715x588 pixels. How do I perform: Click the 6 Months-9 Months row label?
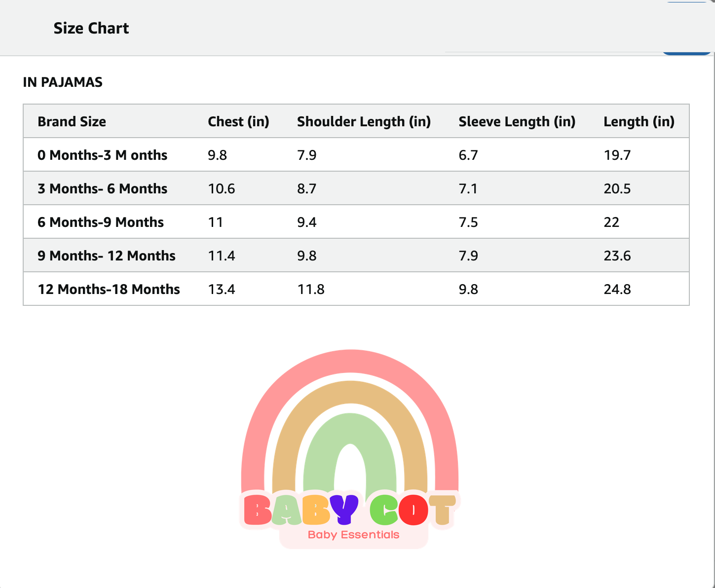coord(101,222)
